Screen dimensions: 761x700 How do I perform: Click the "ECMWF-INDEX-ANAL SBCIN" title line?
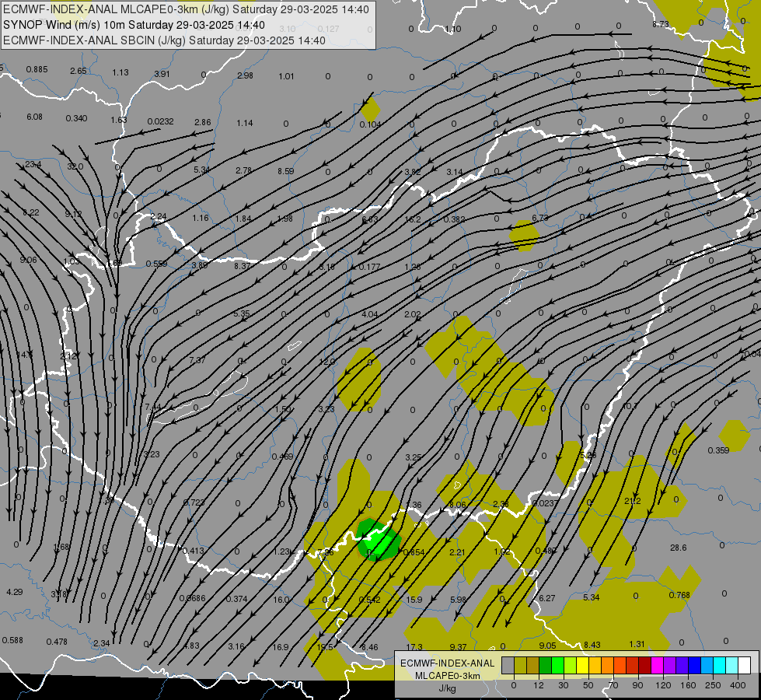[164, 40]
